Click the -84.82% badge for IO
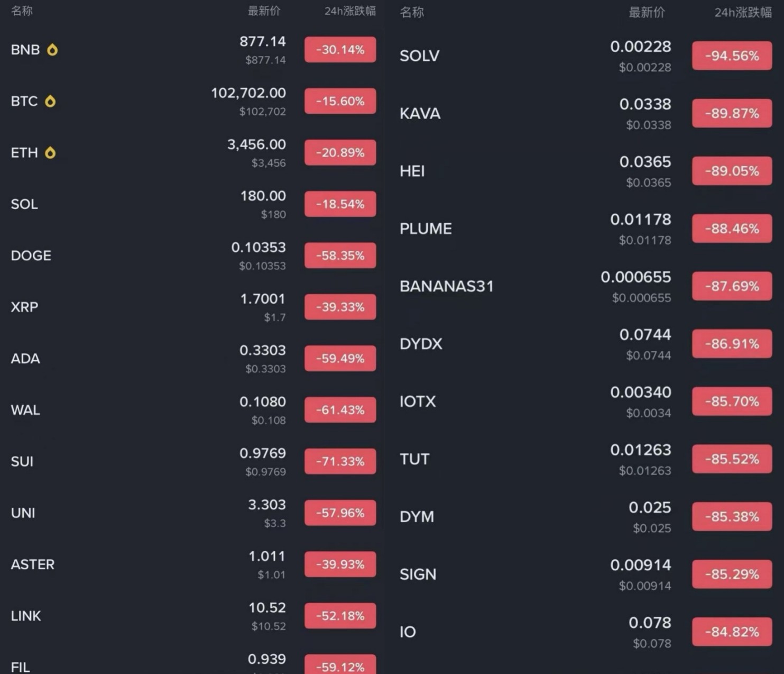Viewport: 784px width, 674px height. (732, 632)
